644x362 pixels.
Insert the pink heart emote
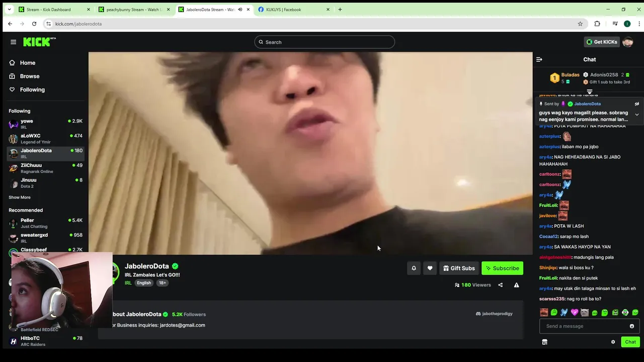point(574,313)
